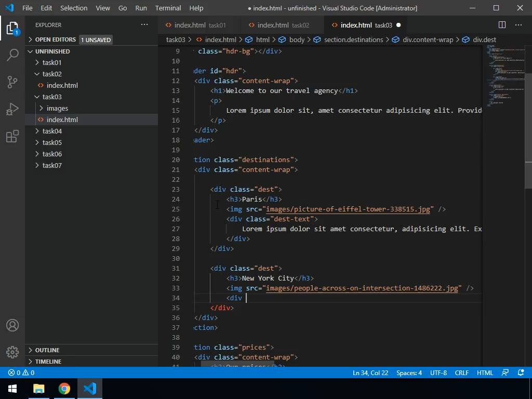Open the Search view in activity bar
532x399 pixels.
[12, 55]
